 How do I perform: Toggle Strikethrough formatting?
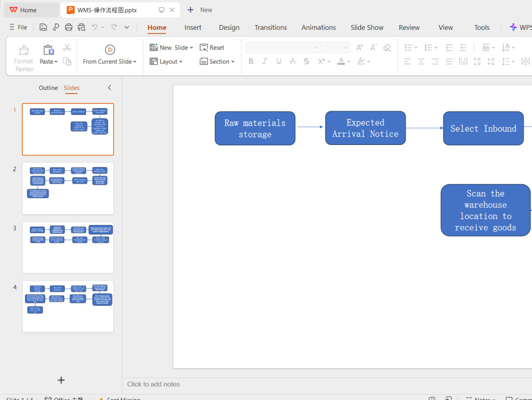point(293,61)
